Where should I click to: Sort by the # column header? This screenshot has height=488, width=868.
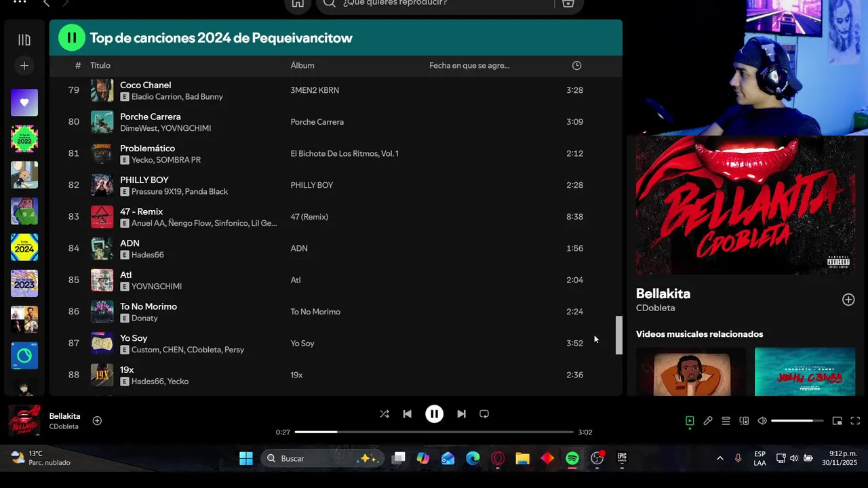point(78,66)
